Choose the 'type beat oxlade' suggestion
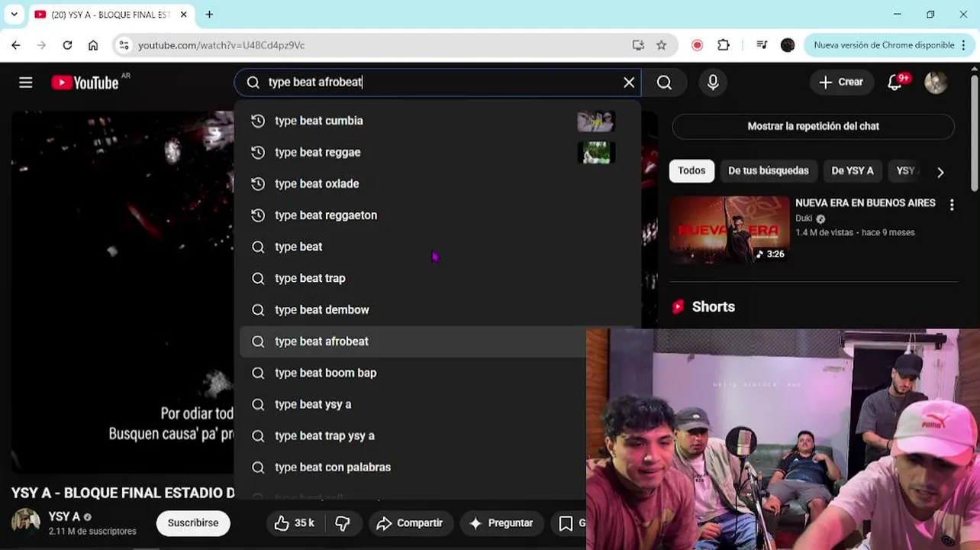 point(437,183)
